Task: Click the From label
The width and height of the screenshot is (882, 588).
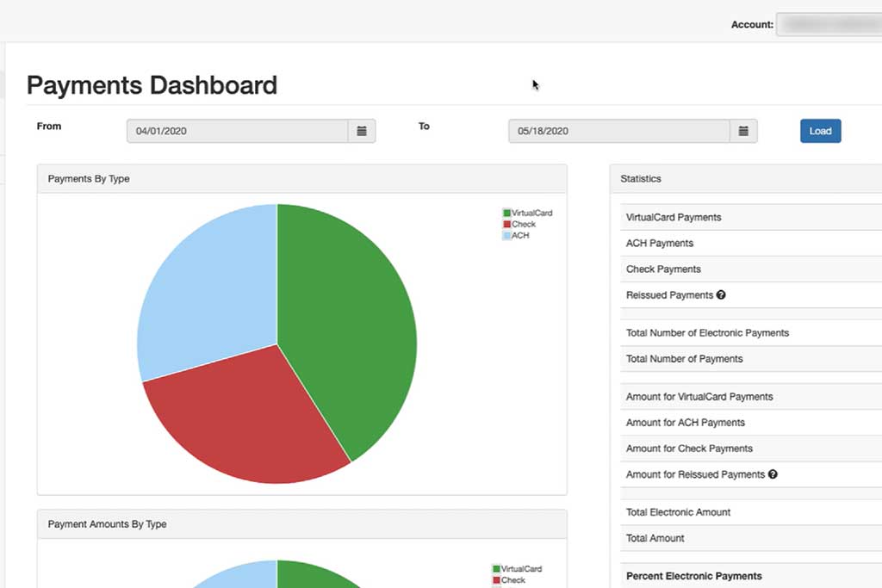Action: (x=49, y=126)
